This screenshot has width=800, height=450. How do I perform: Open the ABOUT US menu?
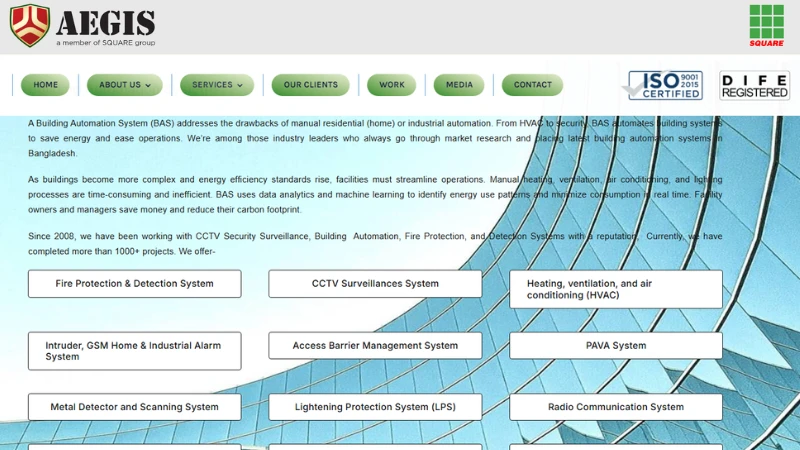click(x=124, y=85)
